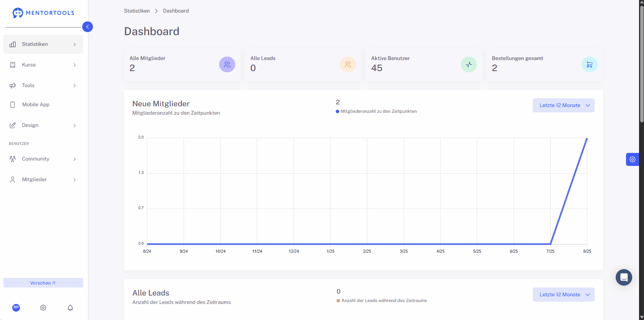The height and width of the screenshot is (320, 644).
Task: Open the blue customizer gear tab
Action: pos(633,159)
